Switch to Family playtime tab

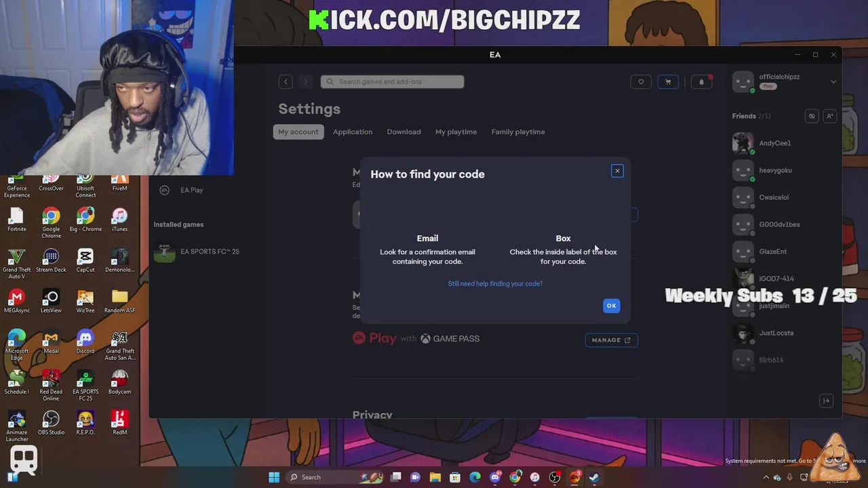coord(518,131)
